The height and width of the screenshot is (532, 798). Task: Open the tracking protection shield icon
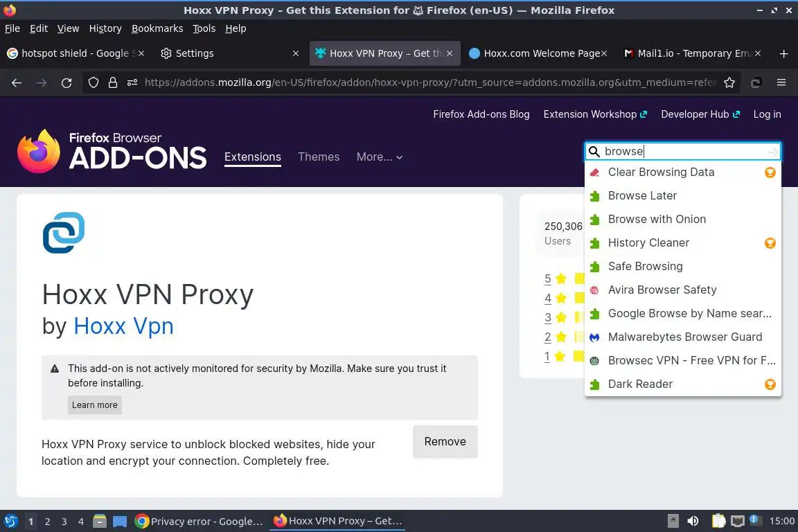(x=93, y=82)
